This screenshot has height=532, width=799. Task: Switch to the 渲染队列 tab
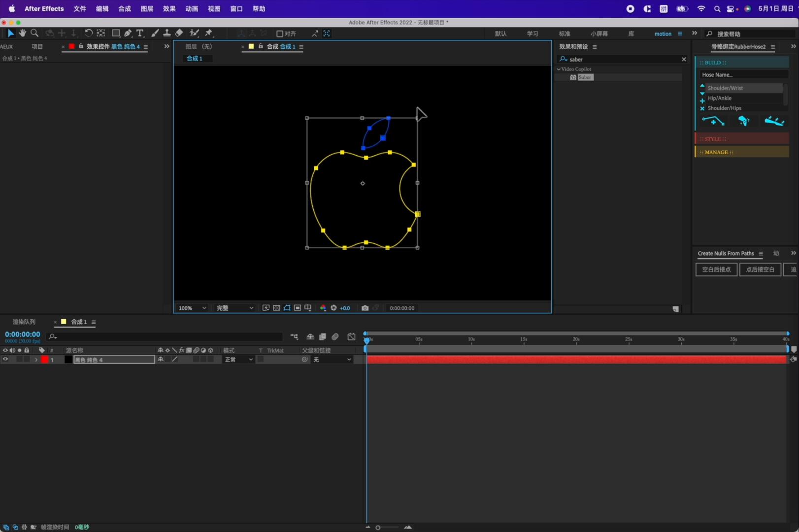click(x=24, y=322)
